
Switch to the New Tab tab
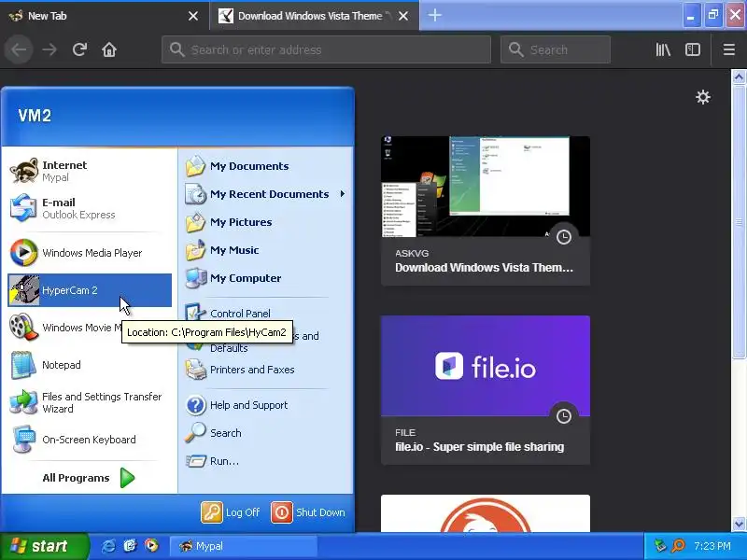(95, 16)
